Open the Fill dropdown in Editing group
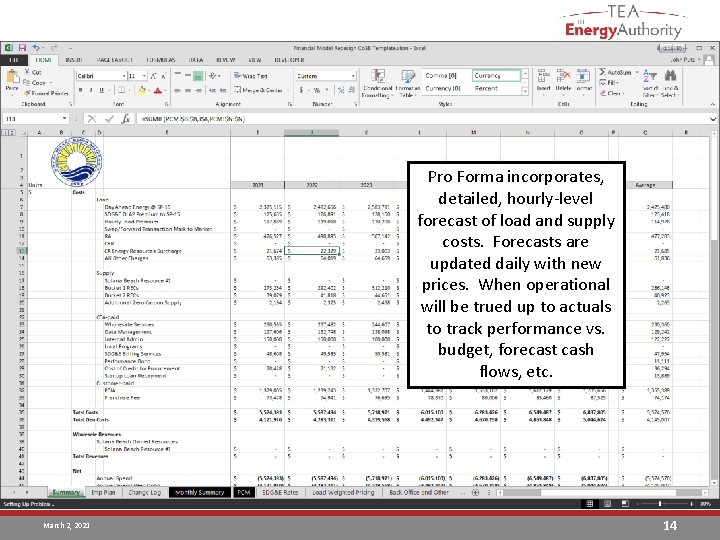720x540 pixels. pos(608,83)
